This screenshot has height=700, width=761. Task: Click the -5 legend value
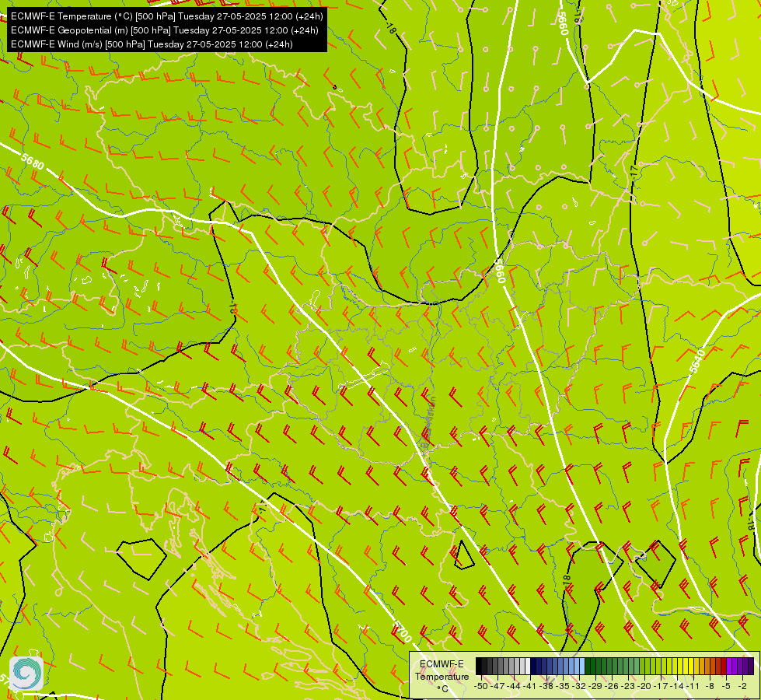(726, 686)
